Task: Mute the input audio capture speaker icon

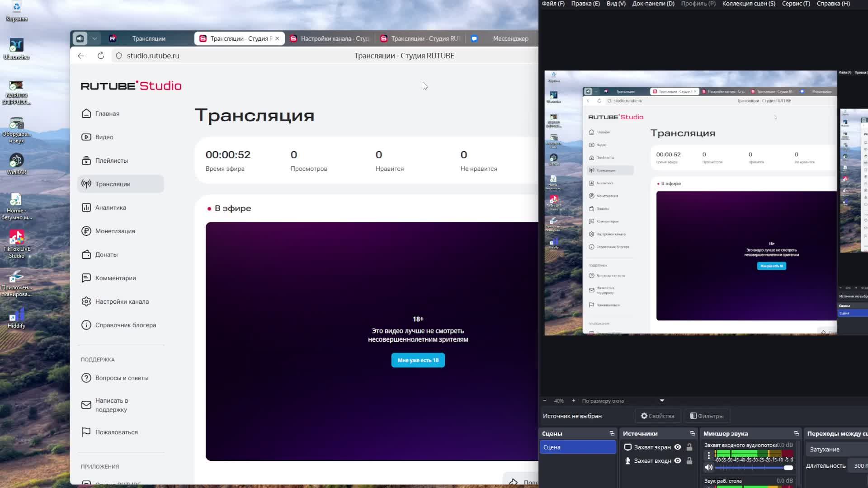Action: tap(708, 467)
